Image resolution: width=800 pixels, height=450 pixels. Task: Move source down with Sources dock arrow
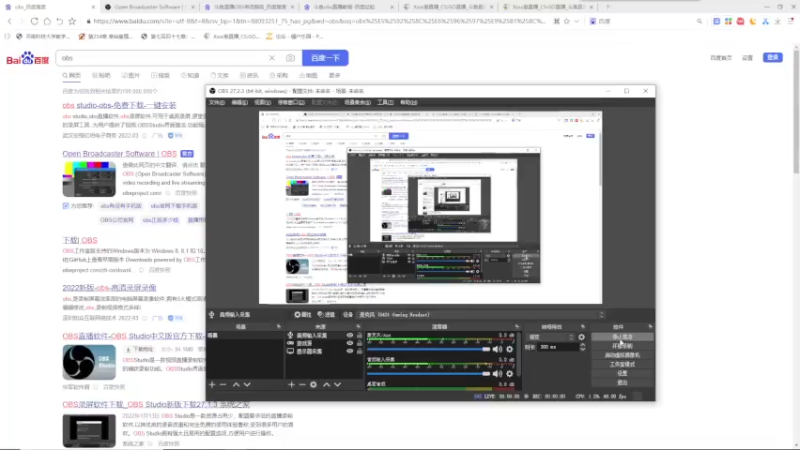click(338, 384)
